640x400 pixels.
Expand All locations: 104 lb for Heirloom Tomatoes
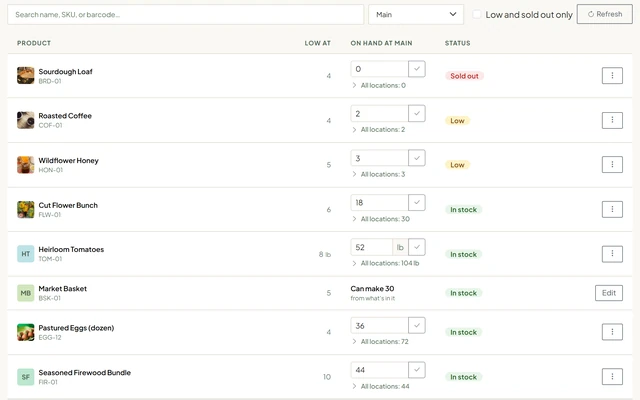[386, 263]
